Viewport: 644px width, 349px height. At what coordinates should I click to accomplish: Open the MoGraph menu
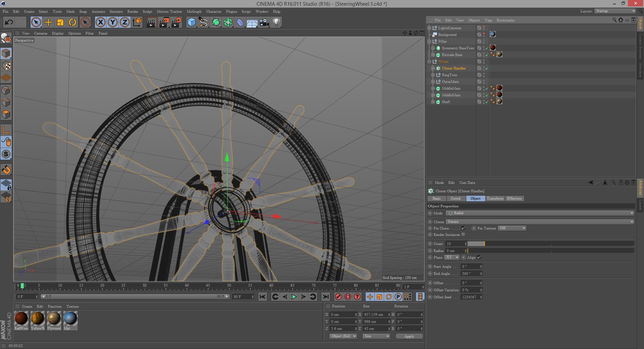coord(194,11)
